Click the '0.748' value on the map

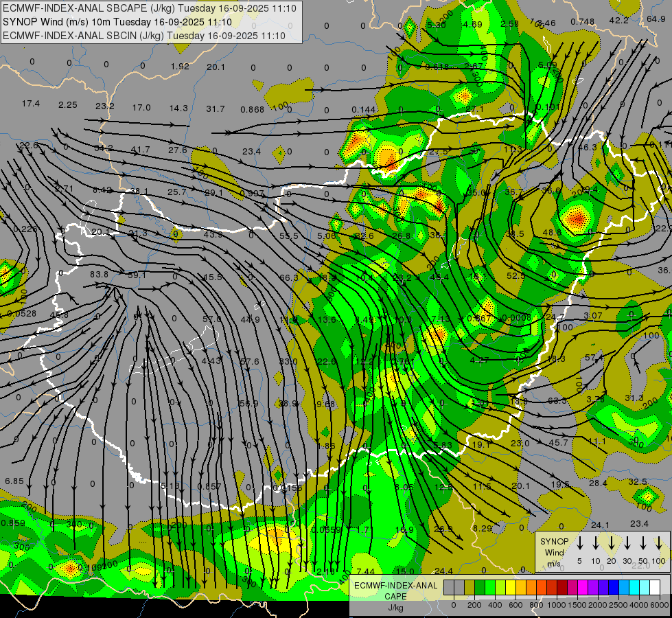point(583,21)
